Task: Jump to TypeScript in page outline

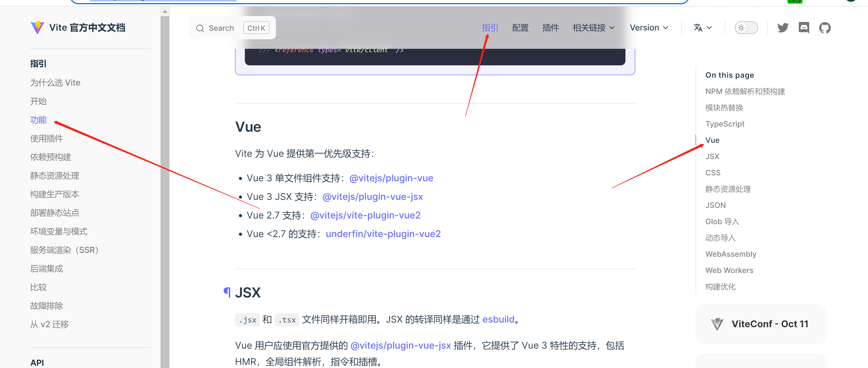Action: point(724,124)
